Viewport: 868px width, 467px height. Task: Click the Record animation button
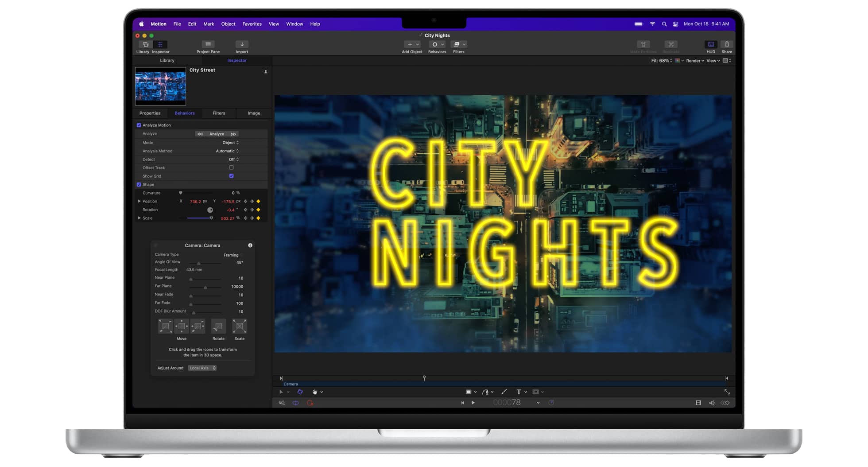coord(310,403)
